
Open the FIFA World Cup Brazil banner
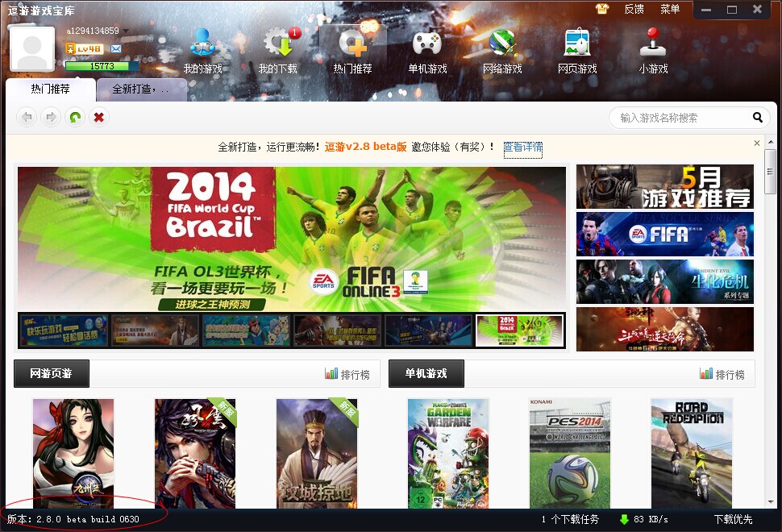(292, 239)
